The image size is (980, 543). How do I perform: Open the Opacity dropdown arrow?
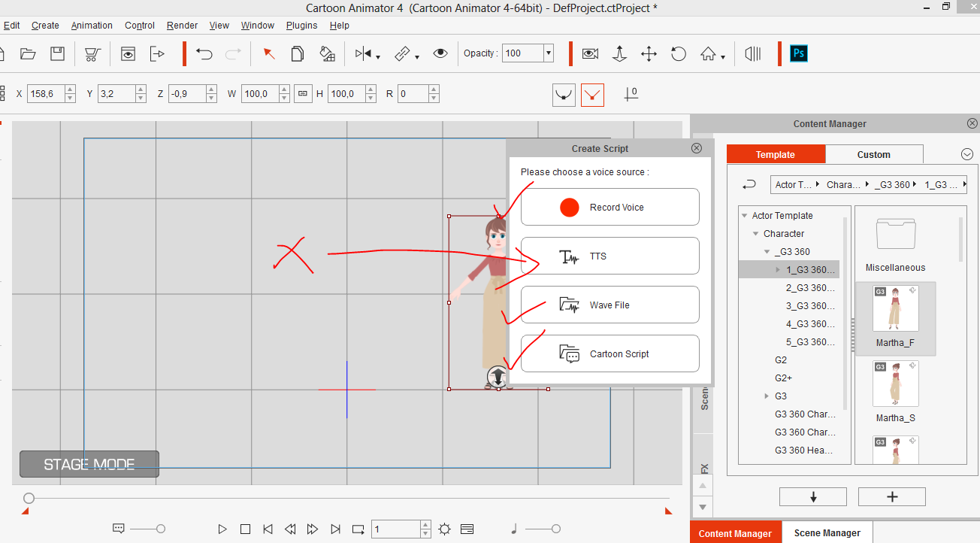[549, 53]
